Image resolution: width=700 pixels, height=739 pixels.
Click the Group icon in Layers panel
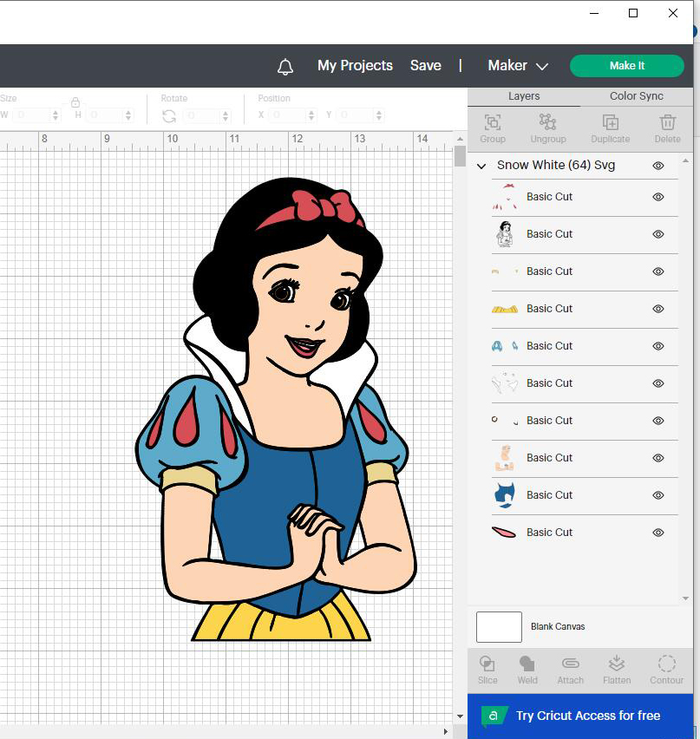click(x=493, y=122)
